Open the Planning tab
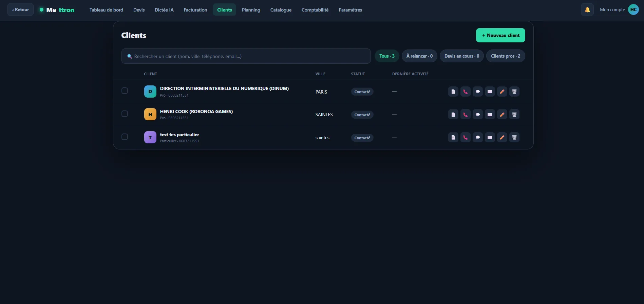Image resolution: width=644 pixels, height=304 pixels. pos(251,10)
